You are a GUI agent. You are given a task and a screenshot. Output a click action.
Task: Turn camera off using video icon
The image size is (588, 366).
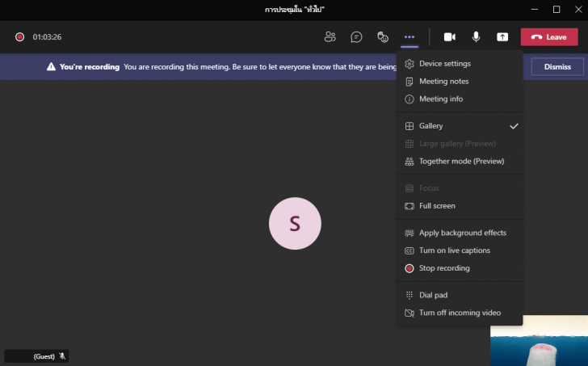coord(450,36)
